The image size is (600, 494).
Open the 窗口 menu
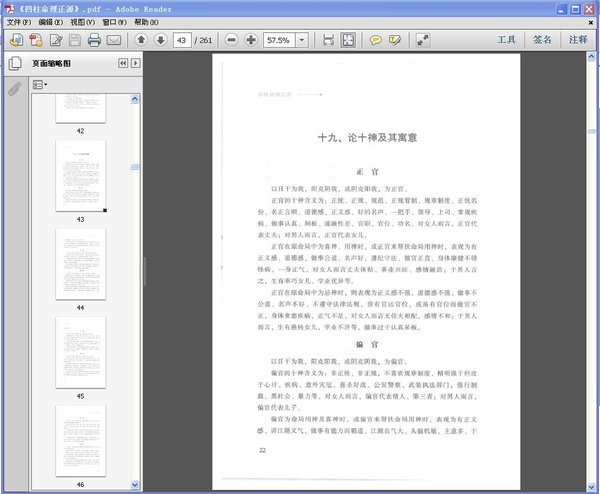114,22
